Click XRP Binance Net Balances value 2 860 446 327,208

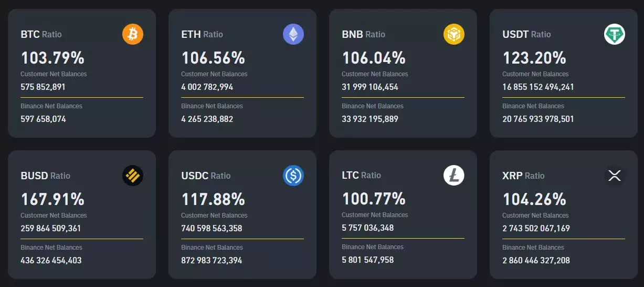(x=536, y=260)
